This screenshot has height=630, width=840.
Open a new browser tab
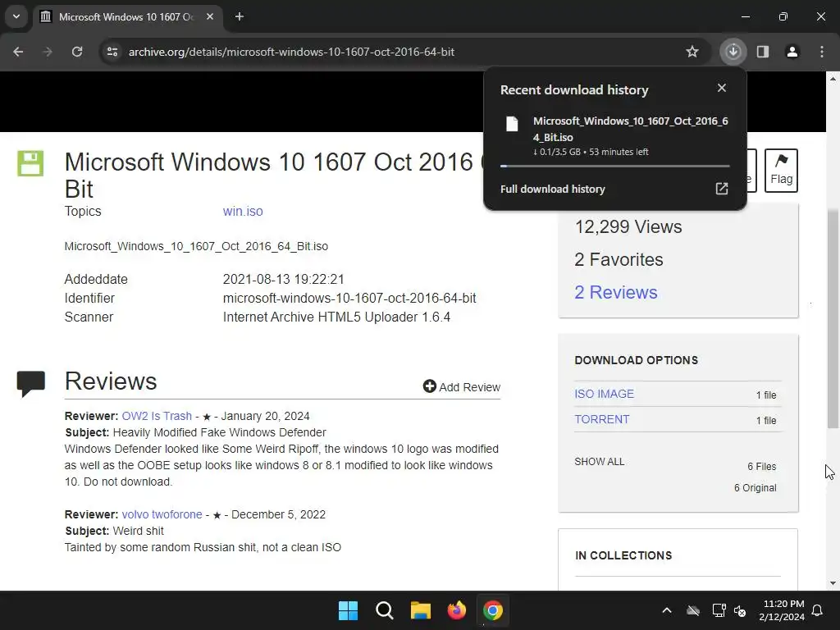pos(240,16)
